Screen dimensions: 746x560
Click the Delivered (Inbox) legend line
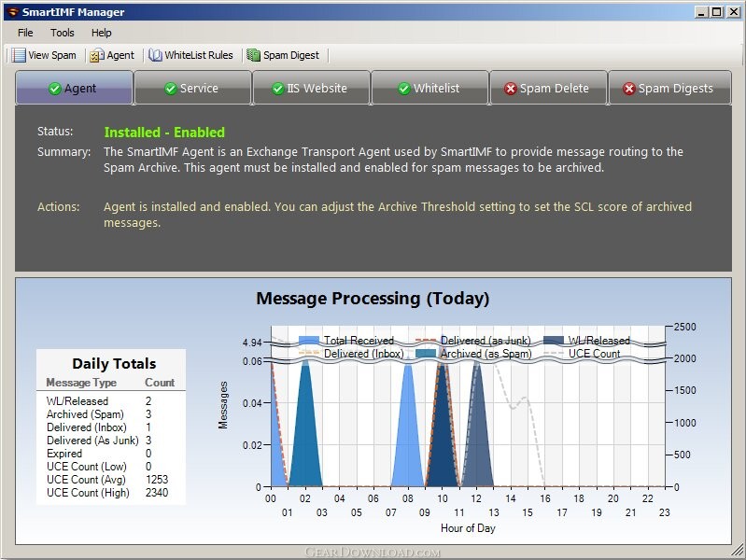click(x=309, y=353)
